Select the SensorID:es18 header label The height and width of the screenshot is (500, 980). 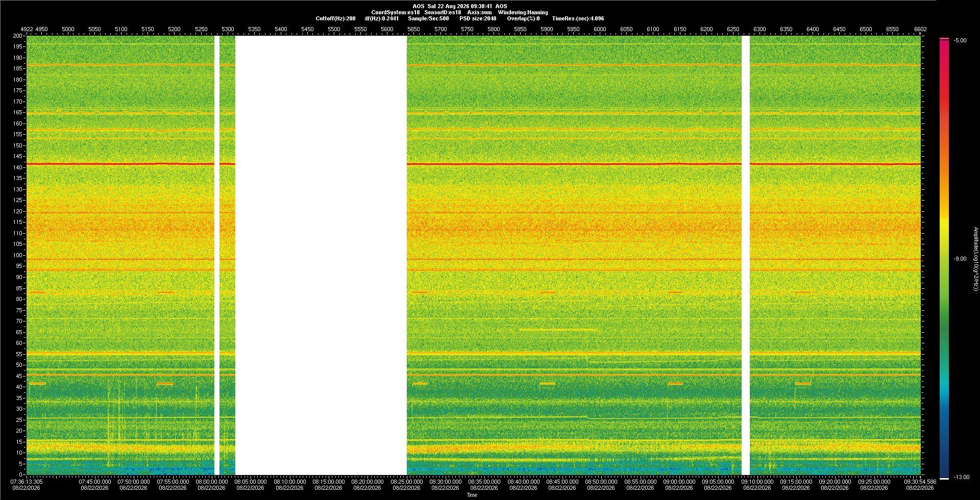tap(443, 12)
